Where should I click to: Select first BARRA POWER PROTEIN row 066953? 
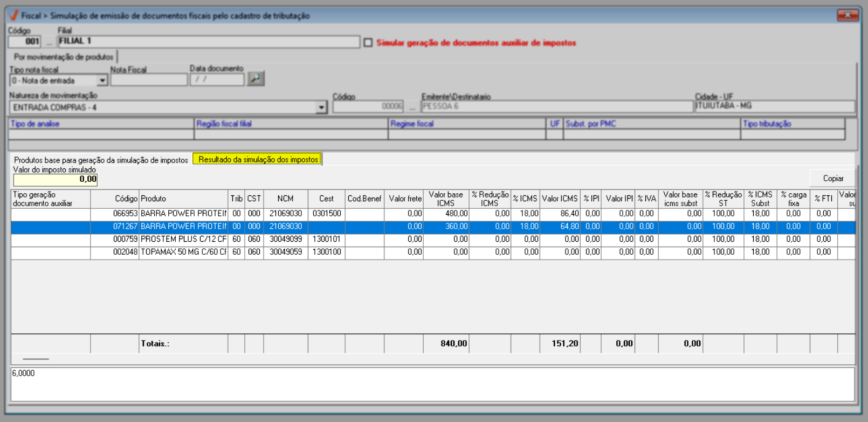[x=183, y=214]
